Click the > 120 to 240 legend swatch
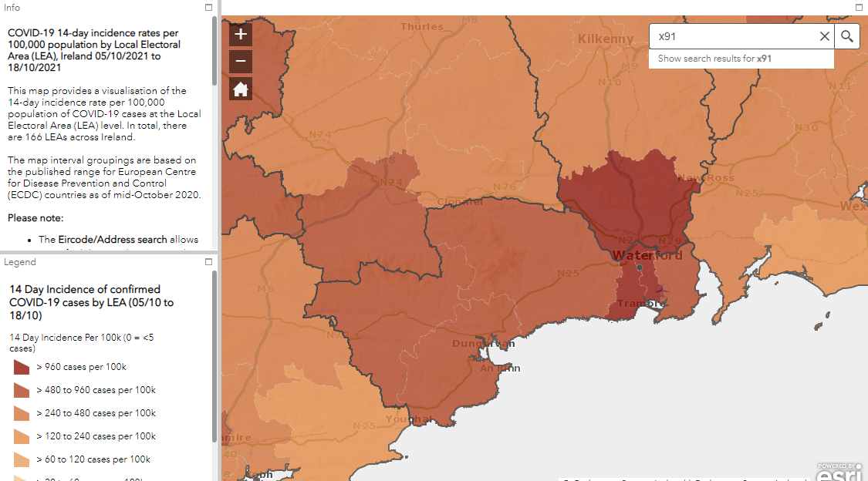The width and height of the screenshot is (868, 481). click(x=22, y=436)
